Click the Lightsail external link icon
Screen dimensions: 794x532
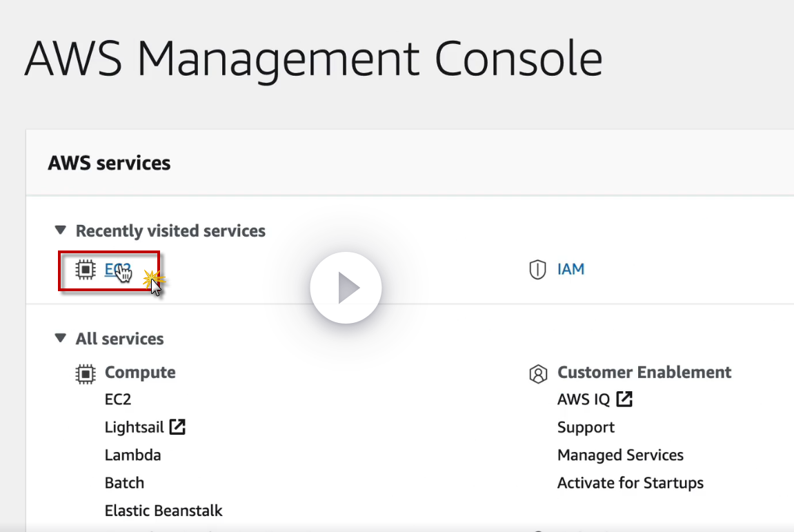(177, 427)
